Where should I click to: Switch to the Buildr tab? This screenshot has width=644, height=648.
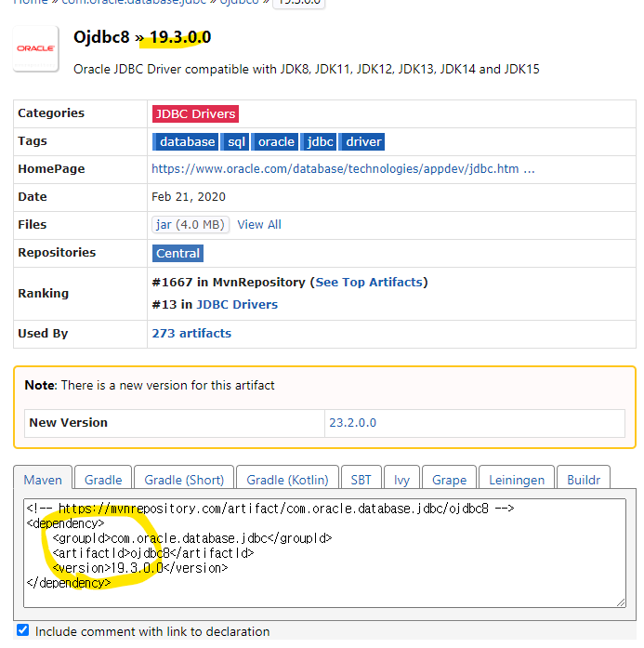coord(584,480)
